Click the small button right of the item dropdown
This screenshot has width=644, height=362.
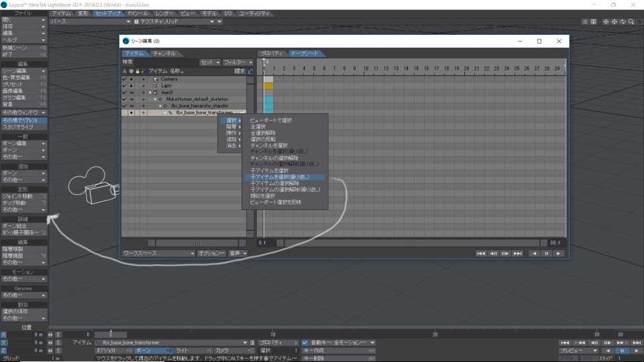click(252, 343)
